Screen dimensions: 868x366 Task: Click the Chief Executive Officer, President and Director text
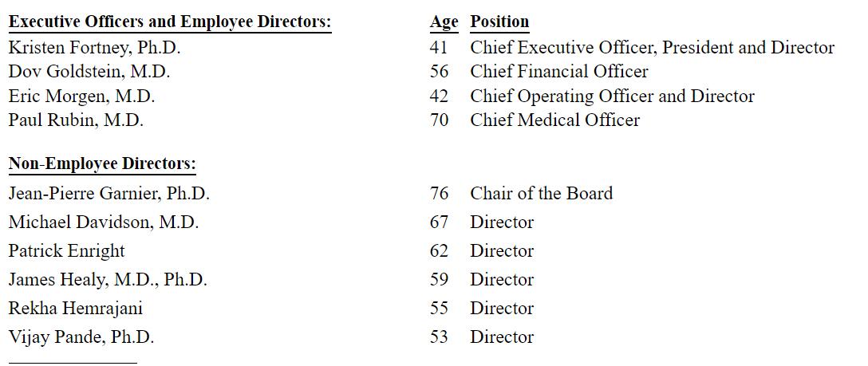(652, 48)
